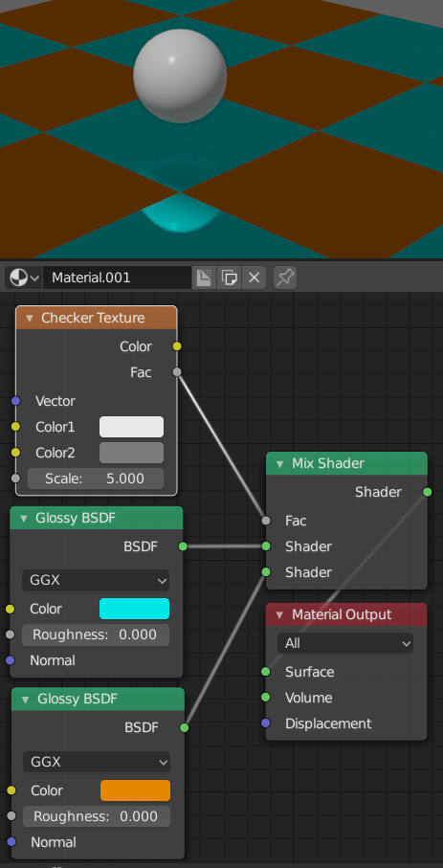Collapse the Mix Shader node
This screenshot has width=443, height=868.
tap(280, 463)
